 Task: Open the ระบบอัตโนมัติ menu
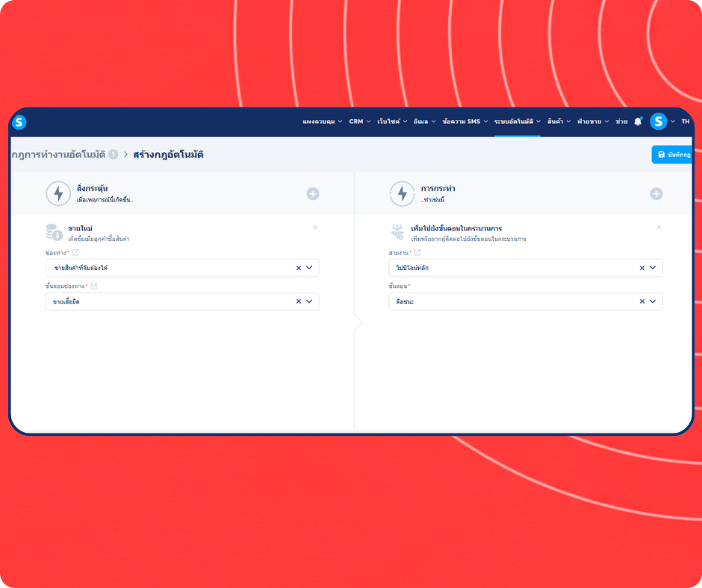517,122
